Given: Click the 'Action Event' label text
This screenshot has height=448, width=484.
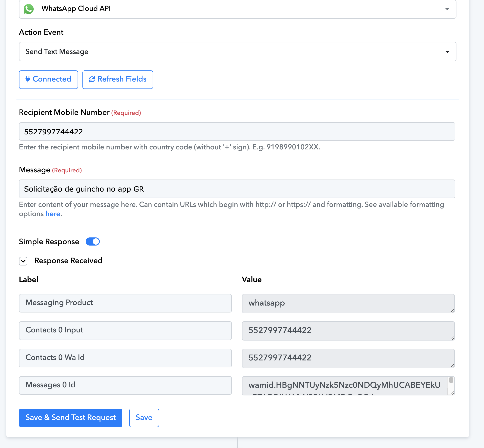Looking at the screenshot, I should pos(41,32).
